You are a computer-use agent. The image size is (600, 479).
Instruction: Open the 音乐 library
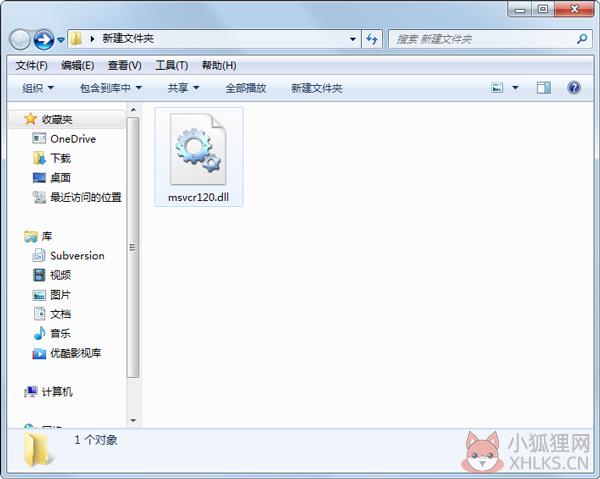60,334
